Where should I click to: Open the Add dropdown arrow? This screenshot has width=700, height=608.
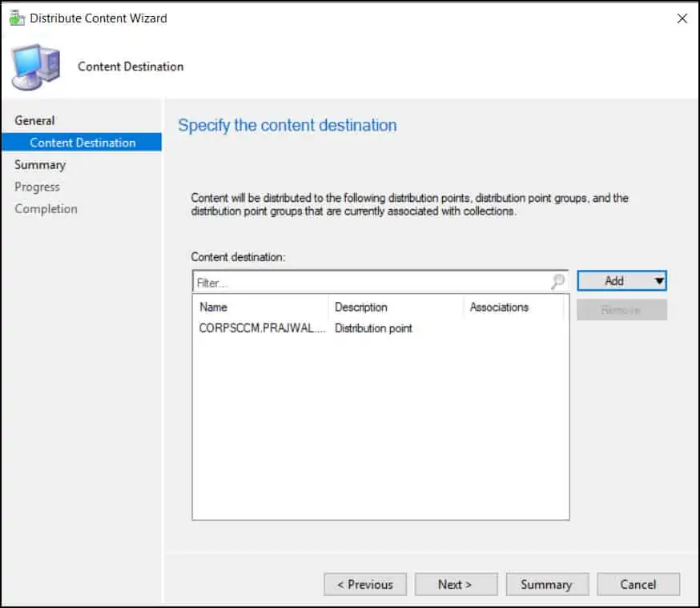tap(659, 281)
